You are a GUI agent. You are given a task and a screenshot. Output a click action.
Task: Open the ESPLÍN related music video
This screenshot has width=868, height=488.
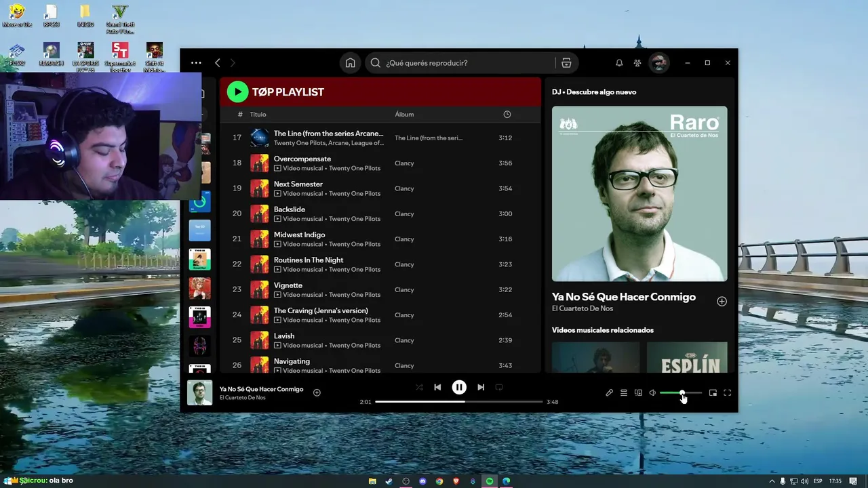[x=687, y=357]
